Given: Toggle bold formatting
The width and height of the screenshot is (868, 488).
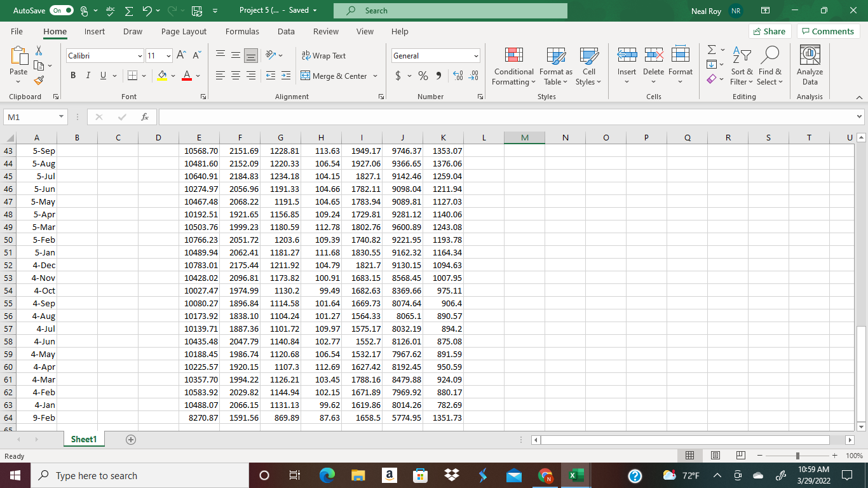Looking at the screenshot, I should (72, 75).
